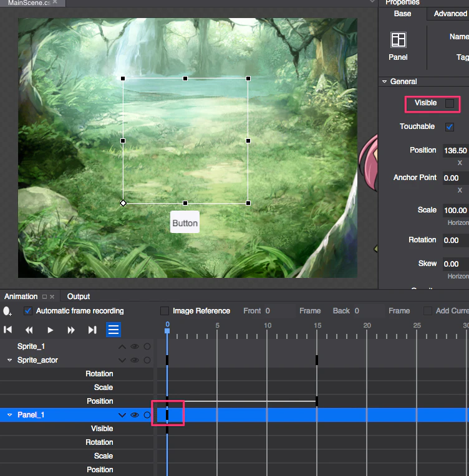Viewport: 469px width, 476px height.
Task: Collapse the General section in Properties
Action: (385, 82)
